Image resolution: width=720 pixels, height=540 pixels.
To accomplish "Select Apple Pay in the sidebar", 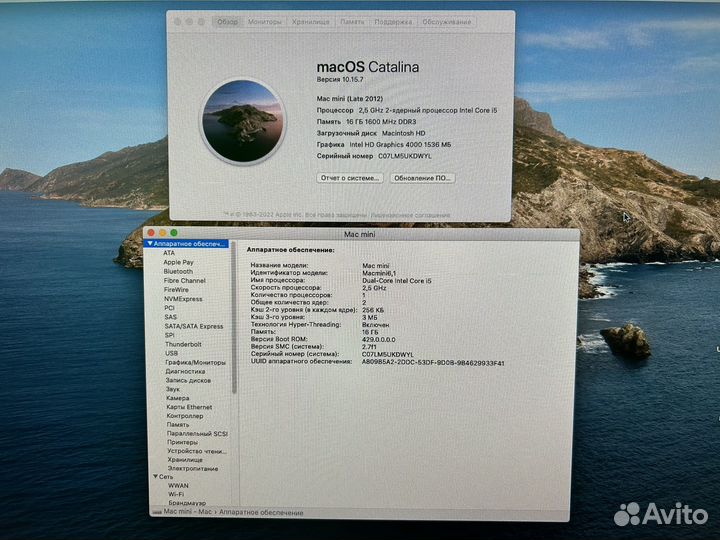I will [178, 262].
